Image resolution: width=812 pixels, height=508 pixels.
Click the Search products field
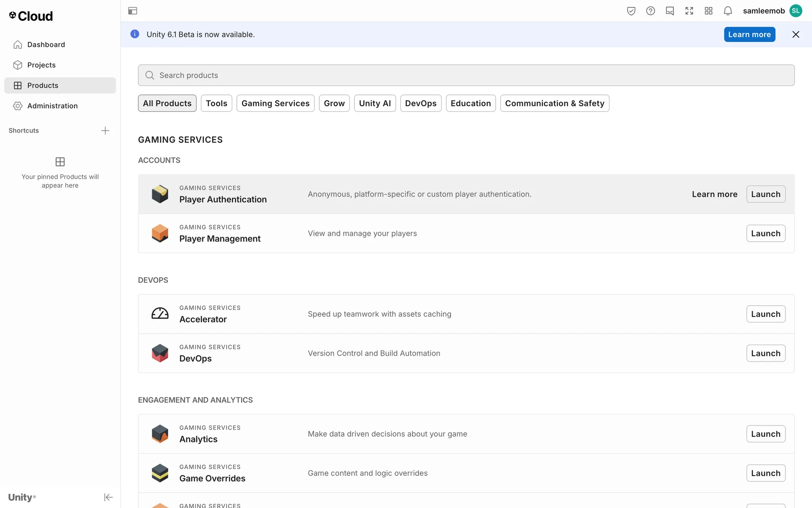point(465,75)
